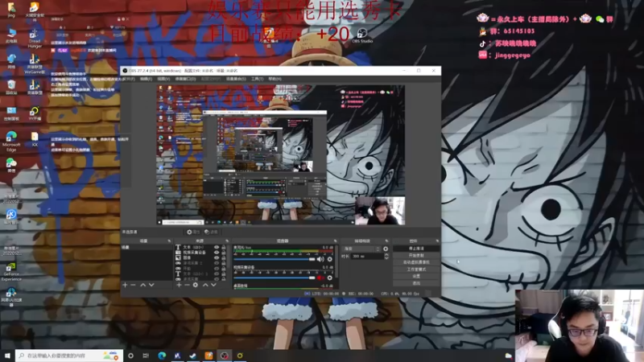644x362 pixels.
Task: Show the hidden 游戏采集 2 source
Action: point(217,264)
